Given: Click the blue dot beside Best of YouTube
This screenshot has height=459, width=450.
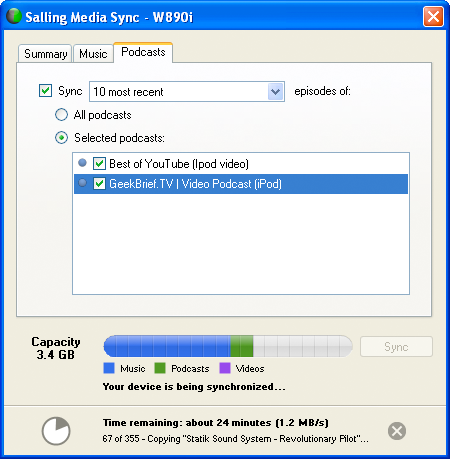Looking at the screenshot, I should (x=82, y=163).
